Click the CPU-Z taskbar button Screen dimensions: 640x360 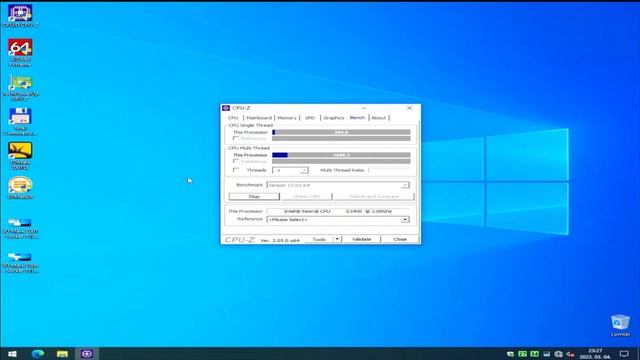(87, 353)
